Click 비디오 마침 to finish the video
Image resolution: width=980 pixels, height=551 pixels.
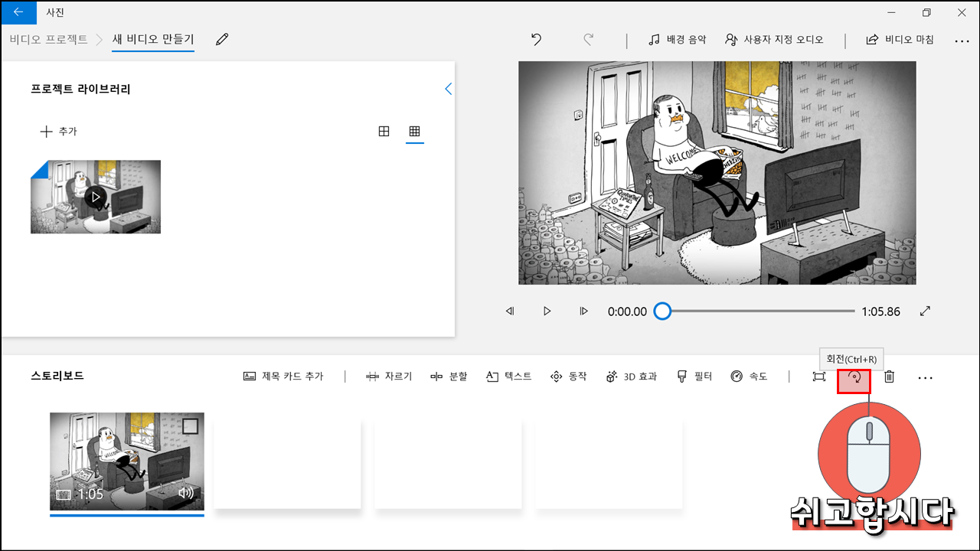[900, 39]
